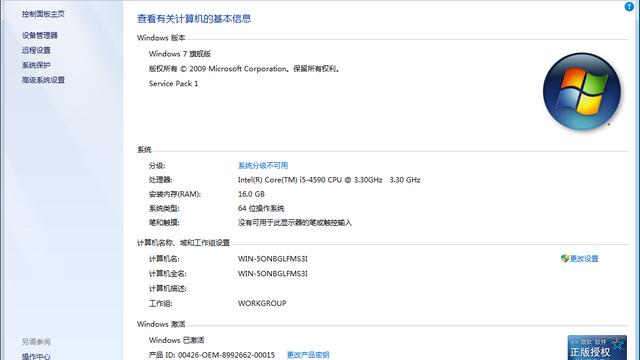Open 操作中心 in sidebar
The image size is (640, 360).
36,356
